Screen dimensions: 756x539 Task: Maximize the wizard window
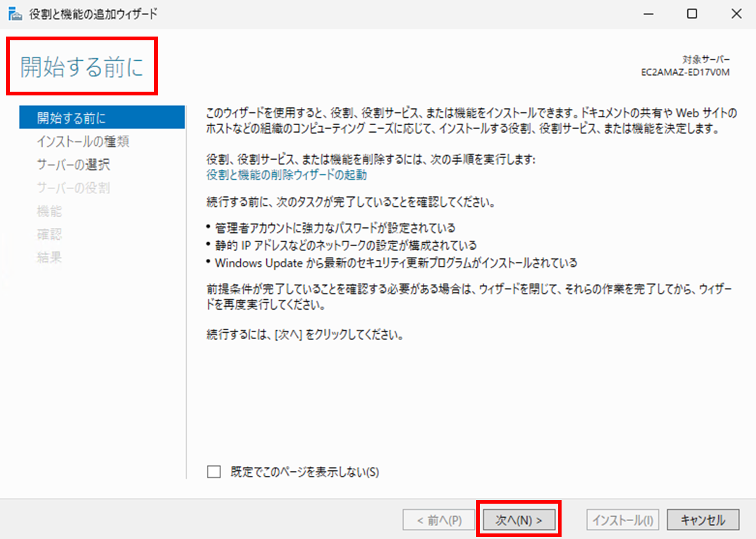coord(692,14)
